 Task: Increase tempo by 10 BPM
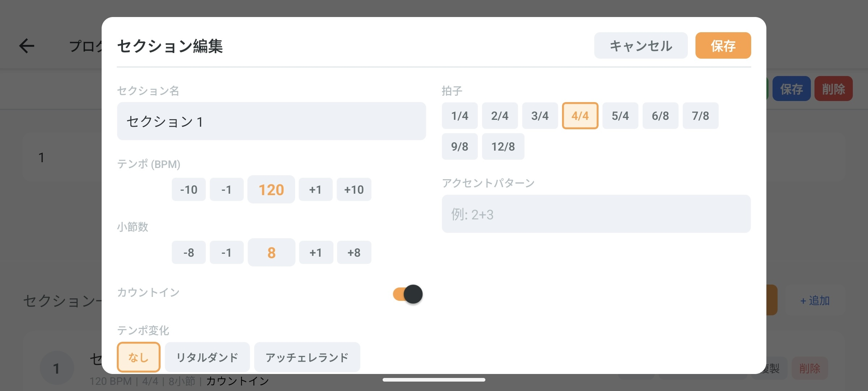(x=353, y=189)
